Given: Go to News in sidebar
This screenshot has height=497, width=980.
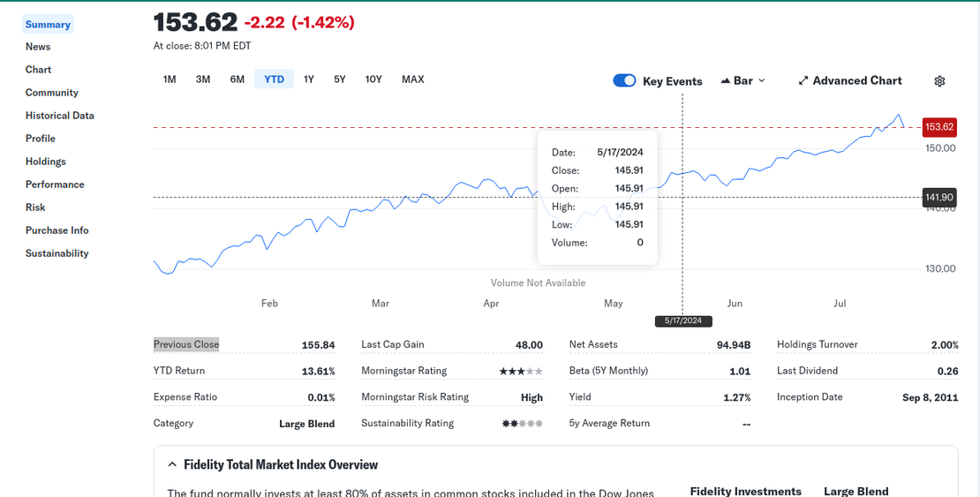Looking at the screenshot, I should click(38, 47).
